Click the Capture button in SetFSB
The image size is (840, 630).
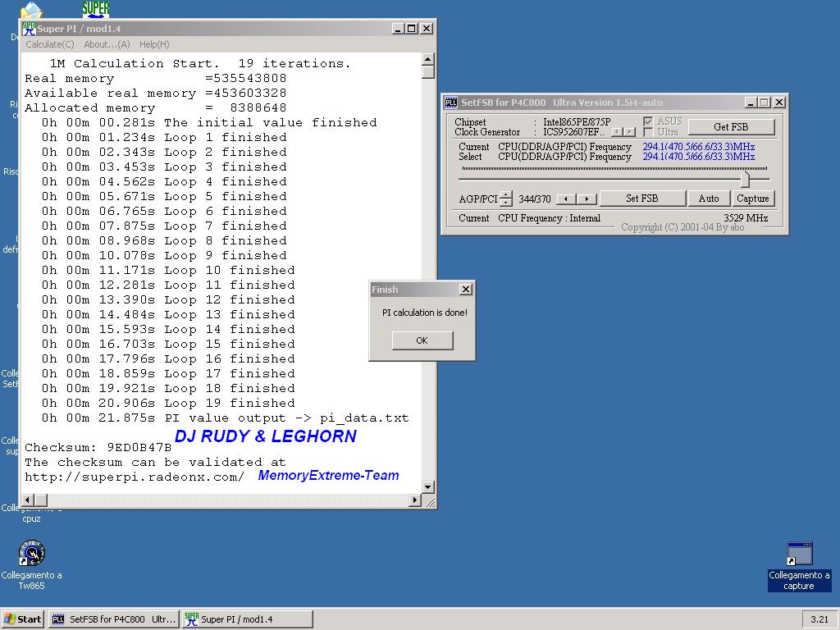[x=753, y=199]
